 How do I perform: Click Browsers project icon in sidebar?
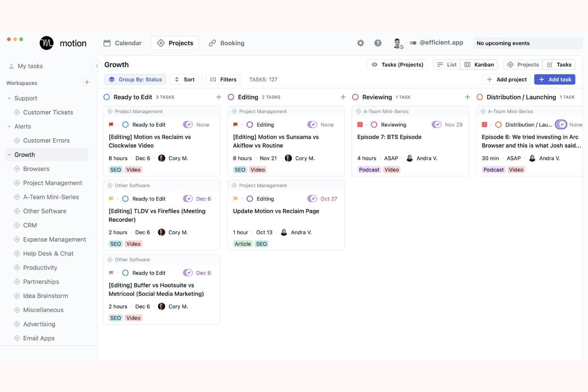(17, 169)
